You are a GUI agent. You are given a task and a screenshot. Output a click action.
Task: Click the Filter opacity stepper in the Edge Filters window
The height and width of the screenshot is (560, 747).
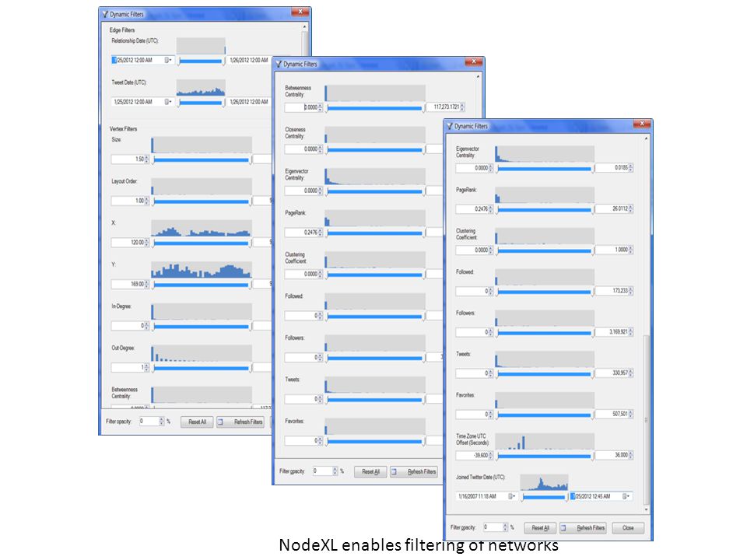tap(162, 421)
